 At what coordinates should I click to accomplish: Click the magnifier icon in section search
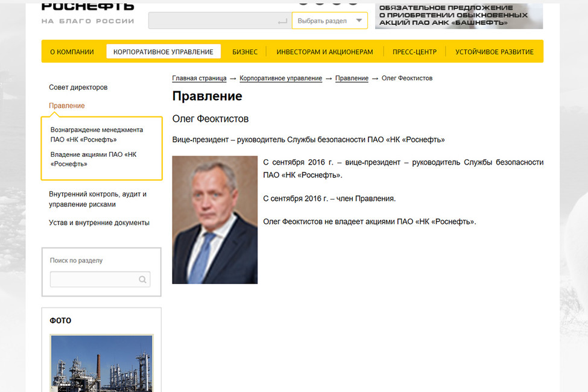142,279
